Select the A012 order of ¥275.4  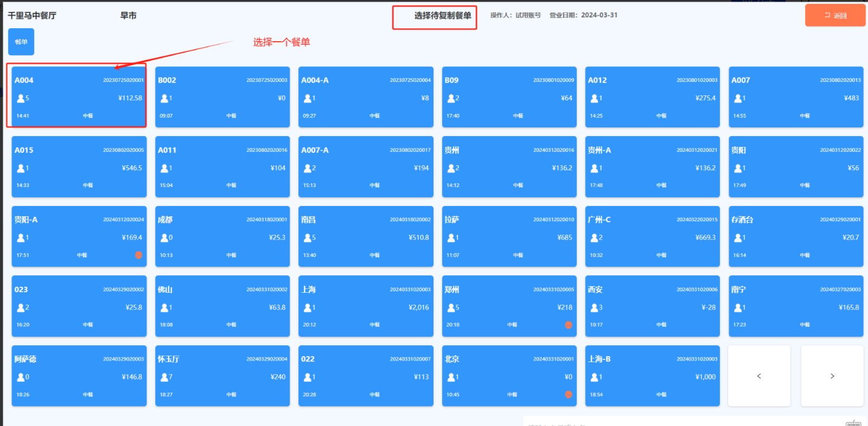tap(652, 97)
